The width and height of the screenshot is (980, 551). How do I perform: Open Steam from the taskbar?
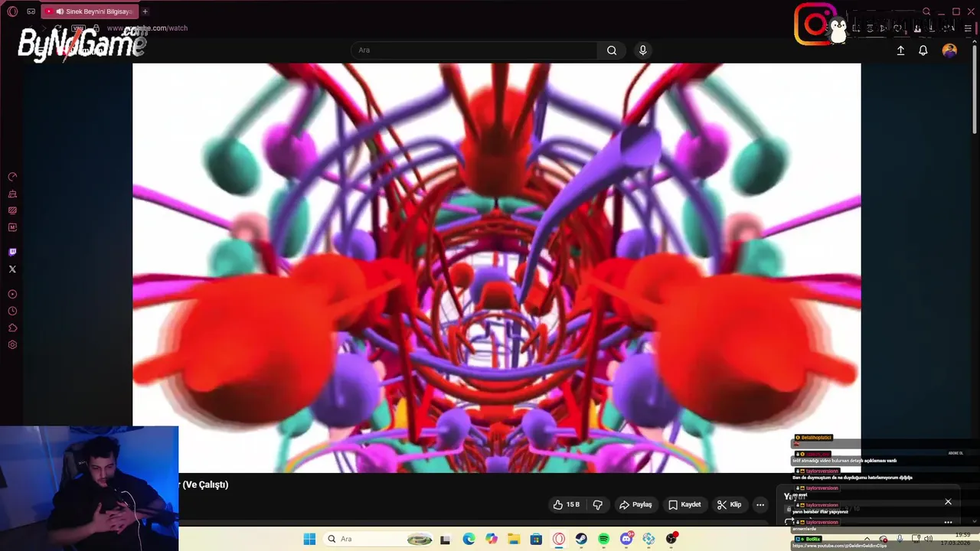pos(581,539)
